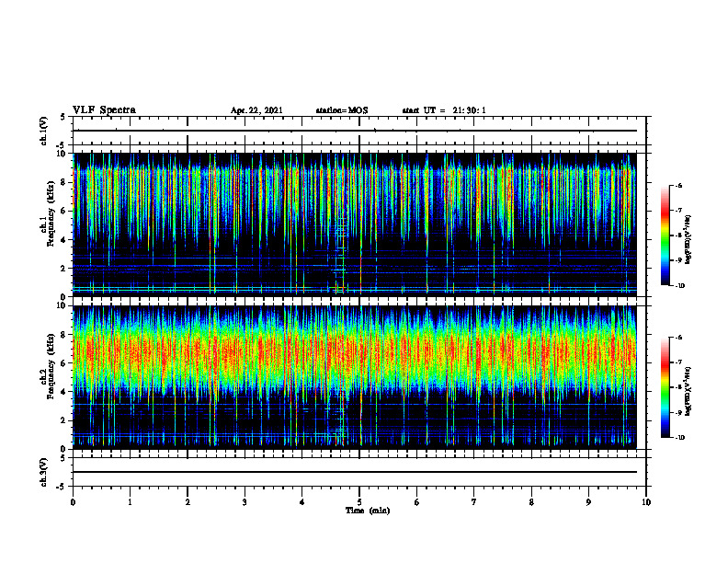728x563 pixels.
Task: Click the "-6" label on ch.1 colorbar
Action: click(x=678, y=185)
